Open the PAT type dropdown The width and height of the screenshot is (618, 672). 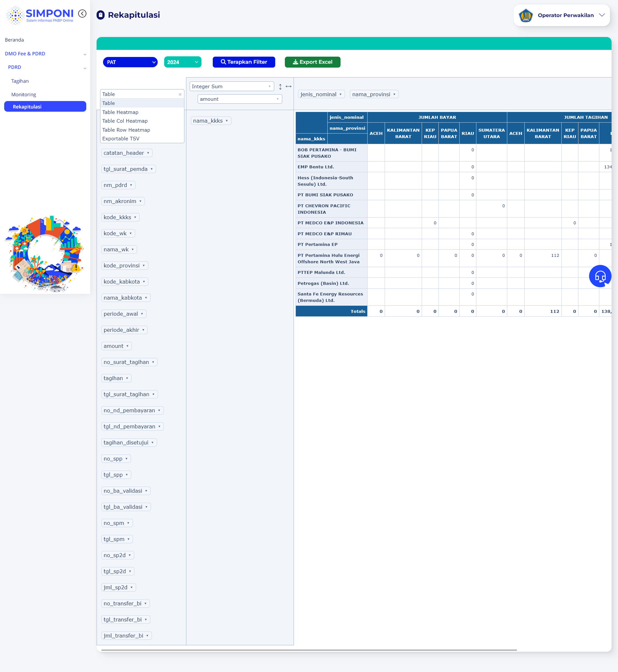click(x=130, y=62)
